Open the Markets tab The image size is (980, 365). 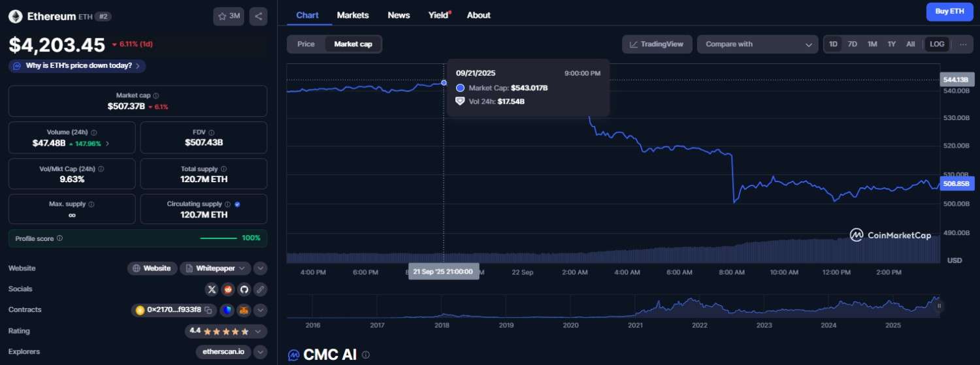353,15
